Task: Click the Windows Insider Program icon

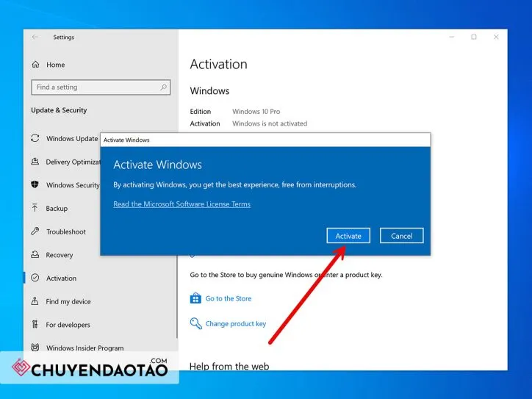Action: tap(35, 348)
